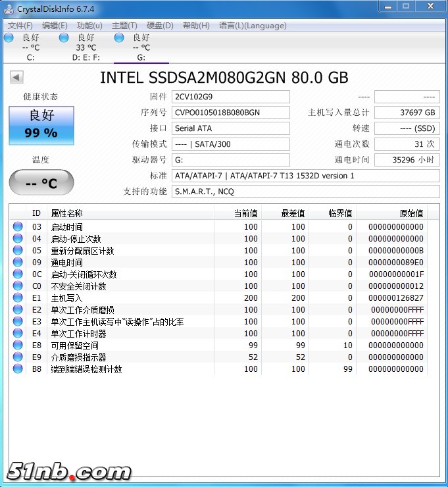Open the 功能(u) menu
Viewport: 448px width, 487px height.
tap(89, 26)
